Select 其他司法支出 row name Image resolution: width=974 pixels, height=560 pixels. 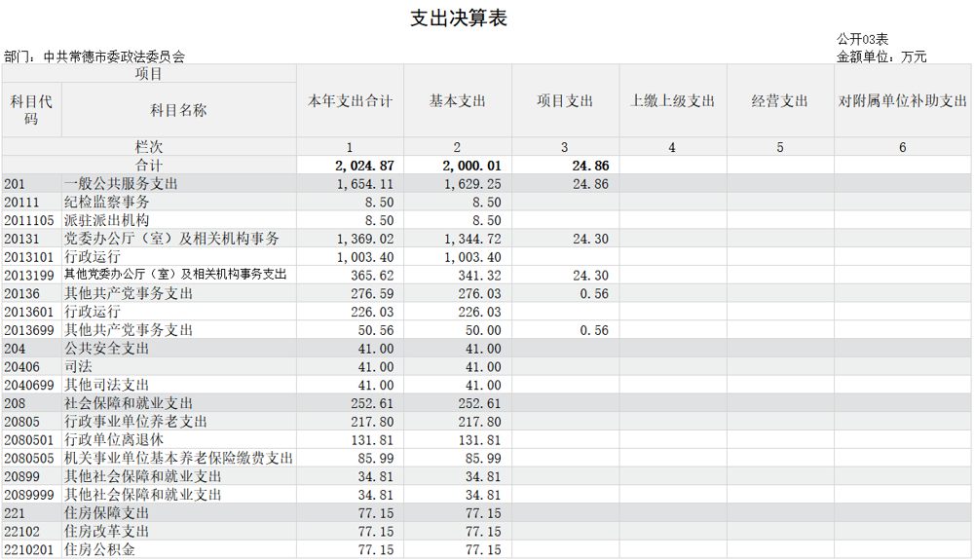(107, 385)
